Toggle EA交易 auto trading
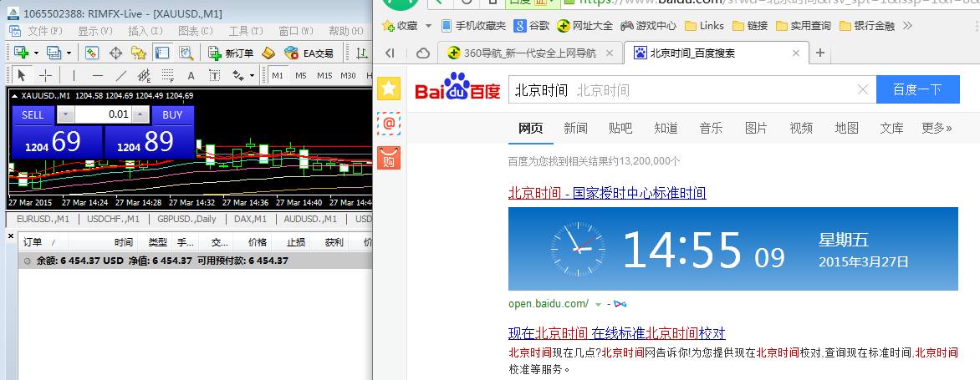 click(x=309, y=53)
